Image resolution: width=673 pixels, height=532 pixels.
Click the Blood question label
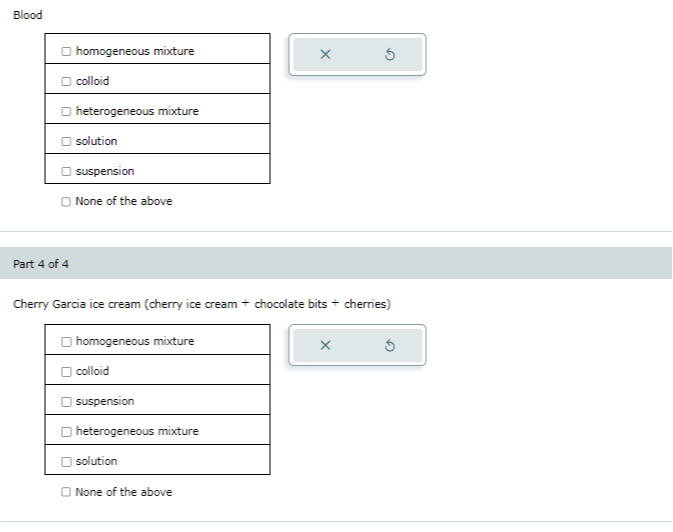pos(28,15)
